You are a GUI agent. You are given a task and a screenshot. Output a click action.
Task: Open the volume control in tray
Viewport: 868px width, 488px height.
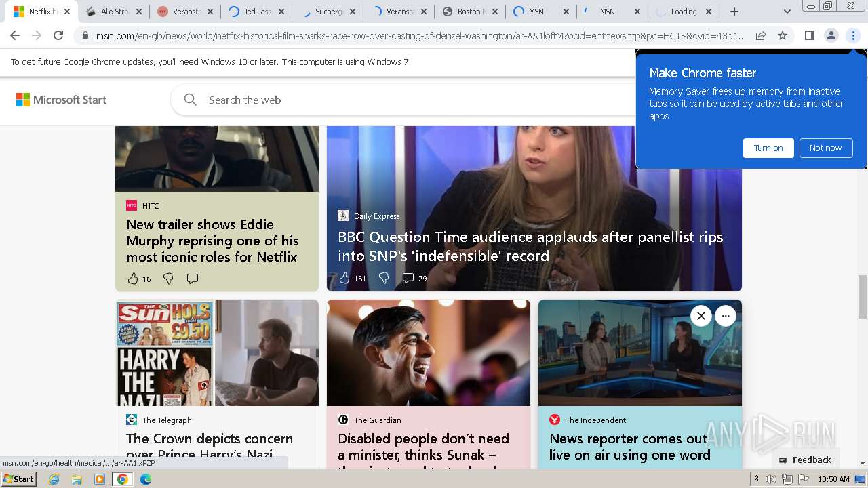[x=771, y=479]
